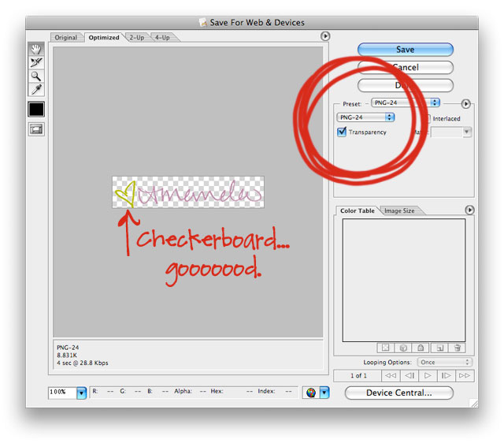Open the Color Table flyout menu arrow
Screen dimensions: 504x443
click(x=469, y=210)
